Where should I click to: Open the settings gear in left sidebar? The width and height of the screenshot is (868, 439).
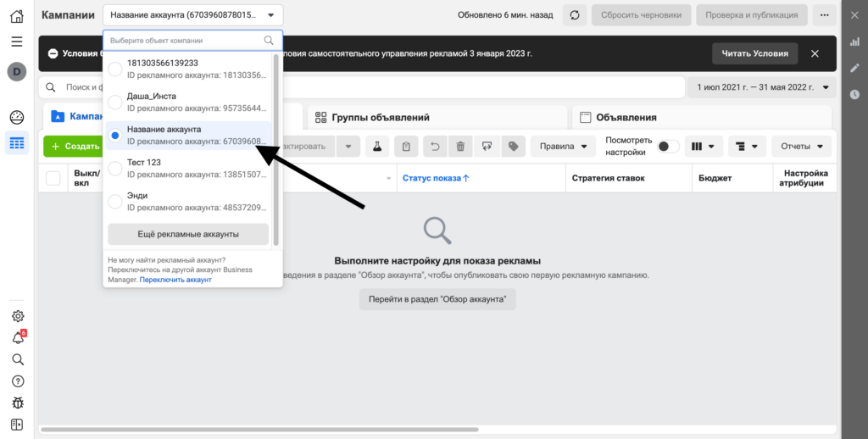point(17,316)
